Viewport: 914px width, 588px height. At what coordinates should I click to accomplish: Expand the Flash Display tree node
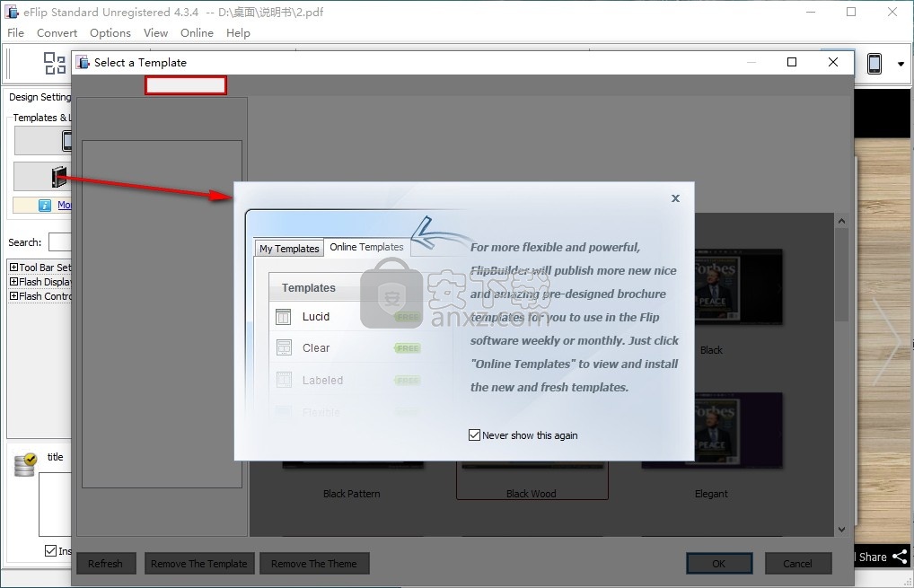(x=14, y=282)
